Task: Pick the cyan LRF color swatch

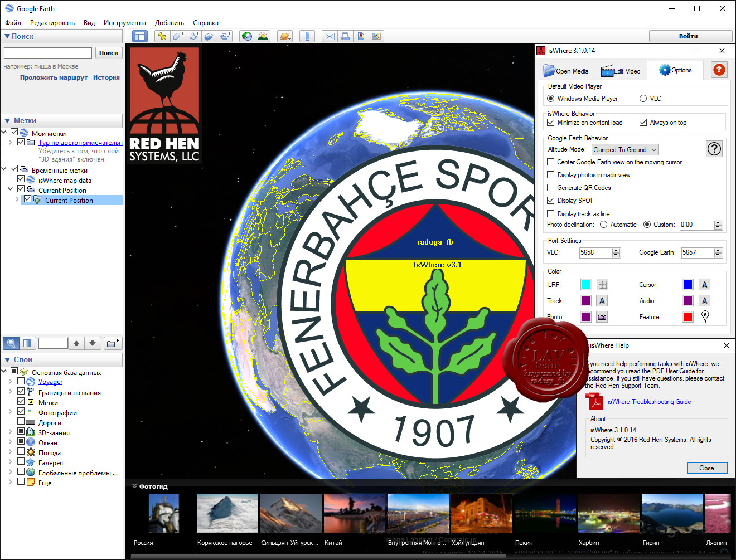Action: pos(586,284)
